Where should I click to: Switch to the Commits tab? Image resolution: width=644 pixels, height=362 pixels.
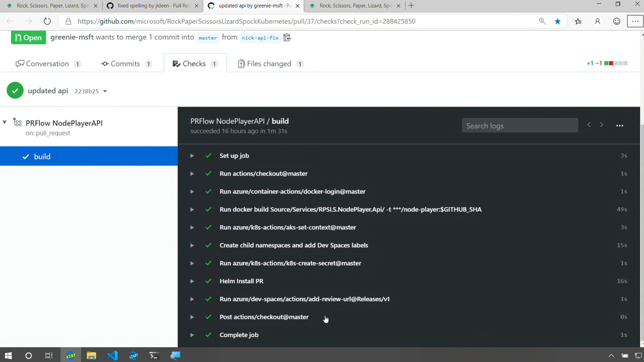pos(127,64)
